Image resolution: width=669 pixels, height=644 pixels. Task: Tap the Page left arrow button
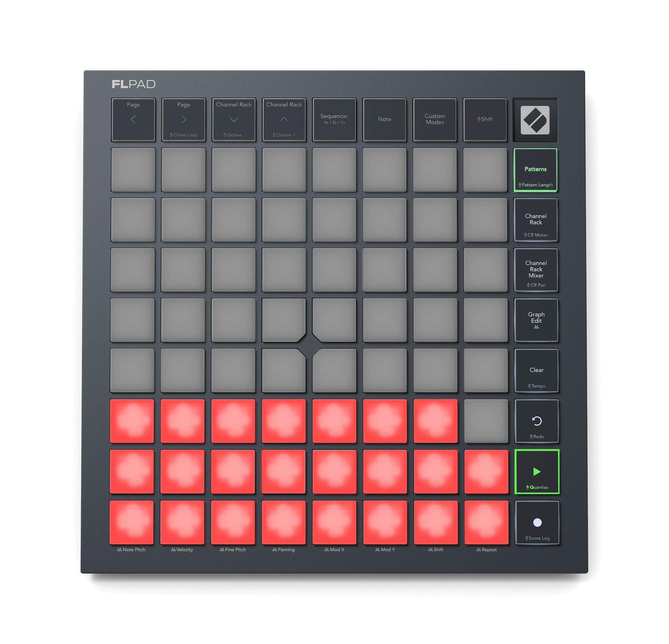coord(133,120)
